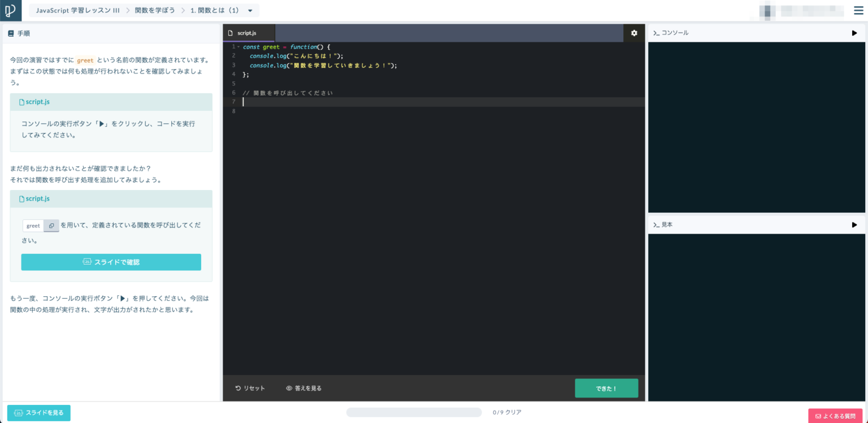Click スライドで確認 button in instructions

(111, 262)
